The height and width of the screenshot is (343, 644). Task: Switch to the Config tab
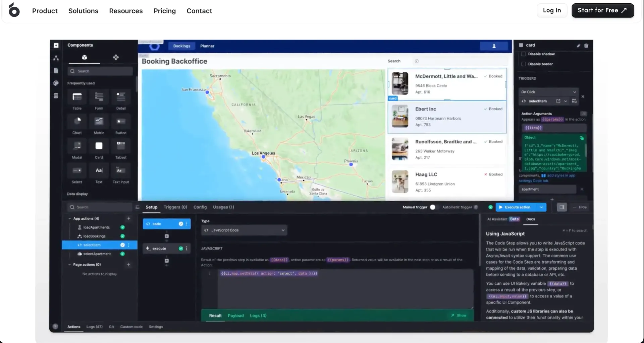coord(200,207)
